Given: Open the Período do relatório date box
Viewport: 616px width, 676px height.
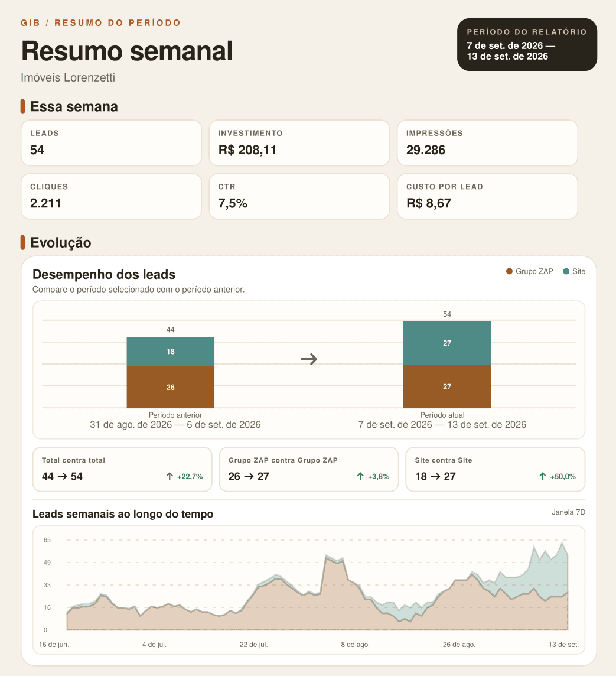Looking at the screenshot, I should click(527, 44).
